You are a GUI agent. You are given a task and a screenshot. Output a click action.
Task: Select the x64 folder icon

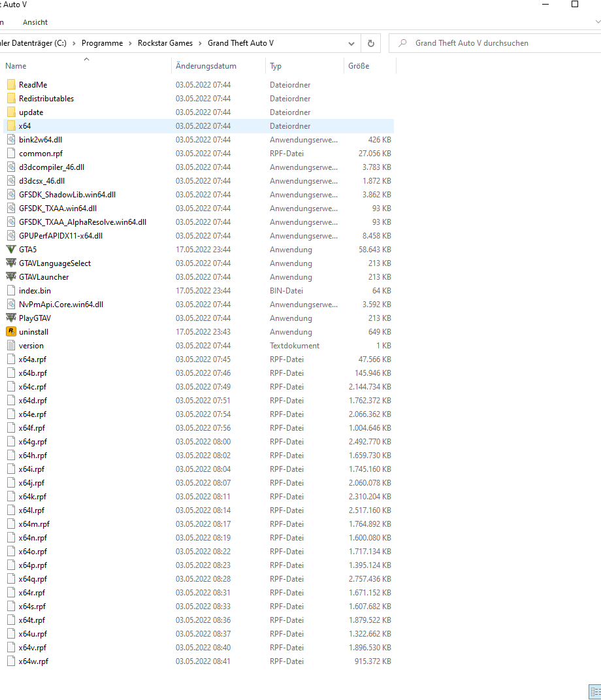(x=11, y=126)
